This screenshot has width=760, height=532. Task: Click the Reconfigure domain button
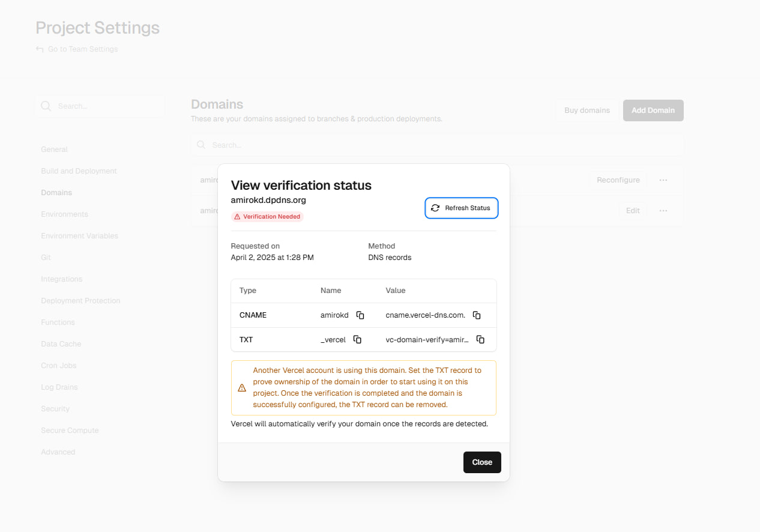618,180
